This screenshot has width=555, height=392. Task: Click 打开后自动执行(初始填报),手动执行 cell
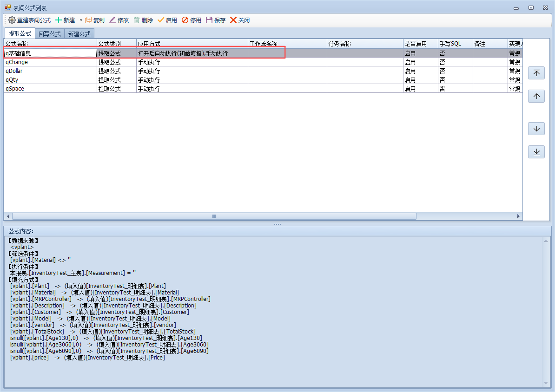point(192,53)
